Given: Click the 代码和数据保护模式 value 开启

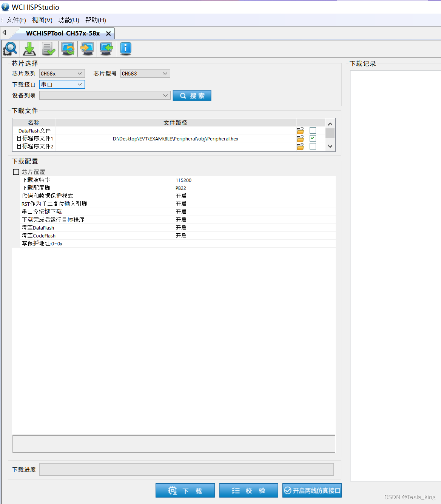Looking at the screenshot, I should click(254, 196).
